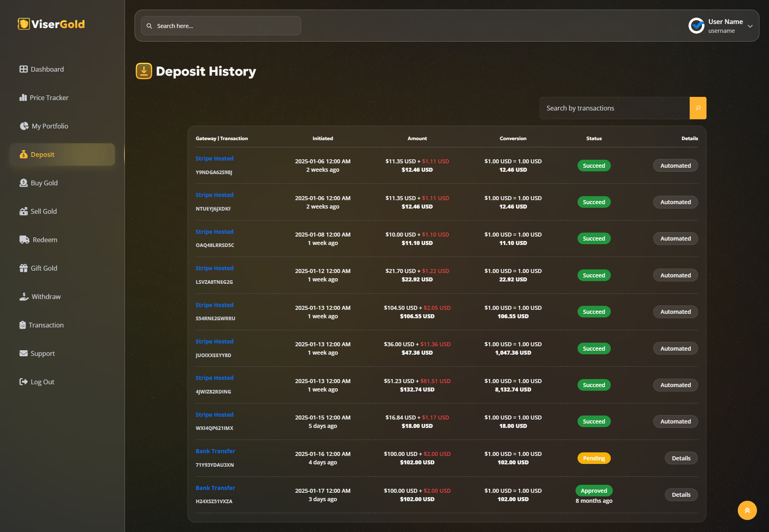Click the Gift Gold sidebar icon
Viewport: 769px width, 532px height.
pyautogui.click(x=22, y=267)
